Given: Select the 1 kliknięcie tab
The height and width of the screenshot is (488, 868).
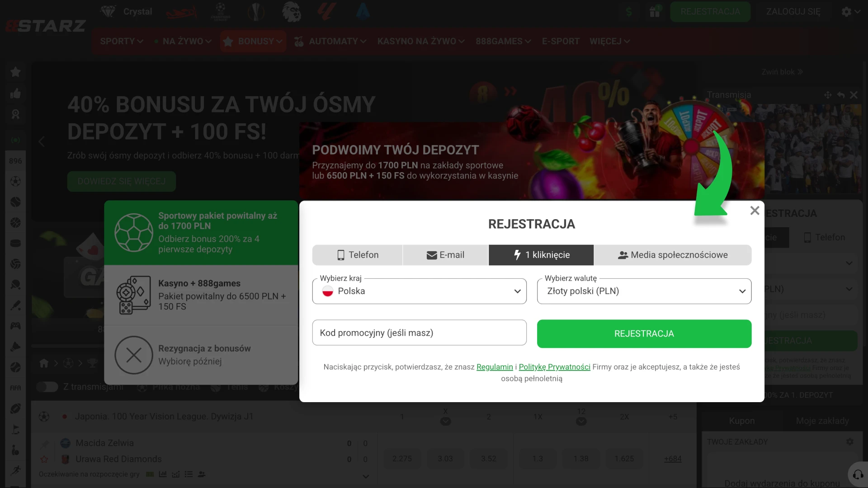Looking at the screenshot, I should click(x=541, y=255).
